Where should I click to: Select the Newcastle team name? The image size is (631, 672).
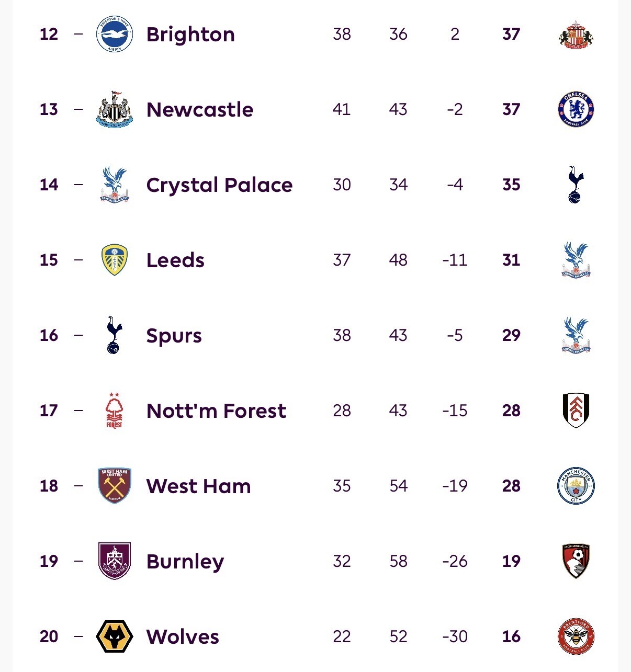click(x=200, y=110)
